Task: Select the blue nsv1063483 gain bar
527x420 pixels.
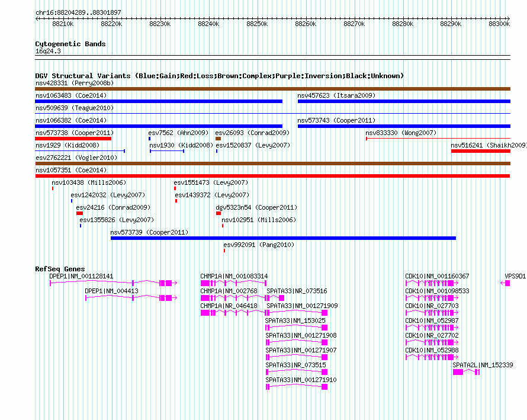Action: point(159,101)
